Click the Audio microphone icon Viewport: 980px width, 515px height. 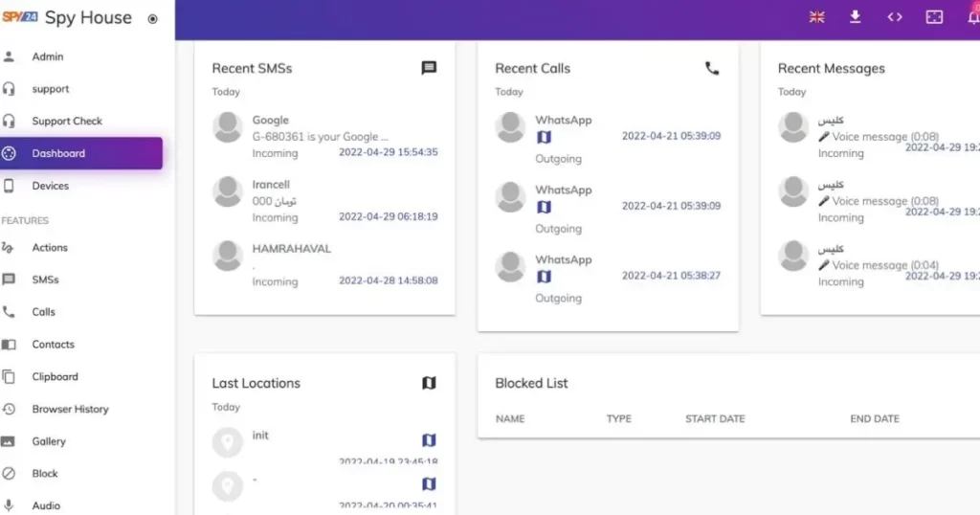click(9, 505)
